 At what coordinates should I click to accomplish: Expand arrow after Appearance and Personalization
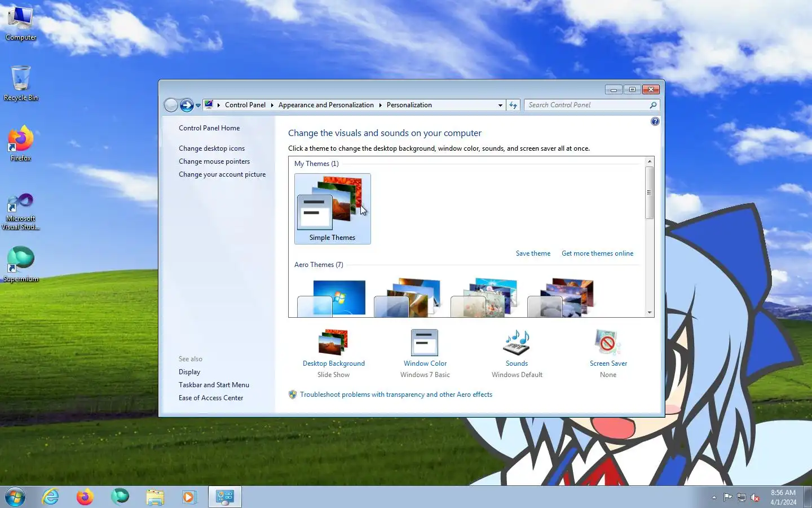(380, 105)
